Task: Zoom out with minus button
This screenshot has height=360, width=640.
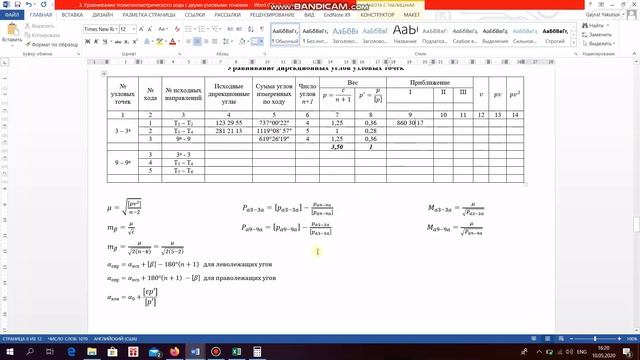Action: 571,339
